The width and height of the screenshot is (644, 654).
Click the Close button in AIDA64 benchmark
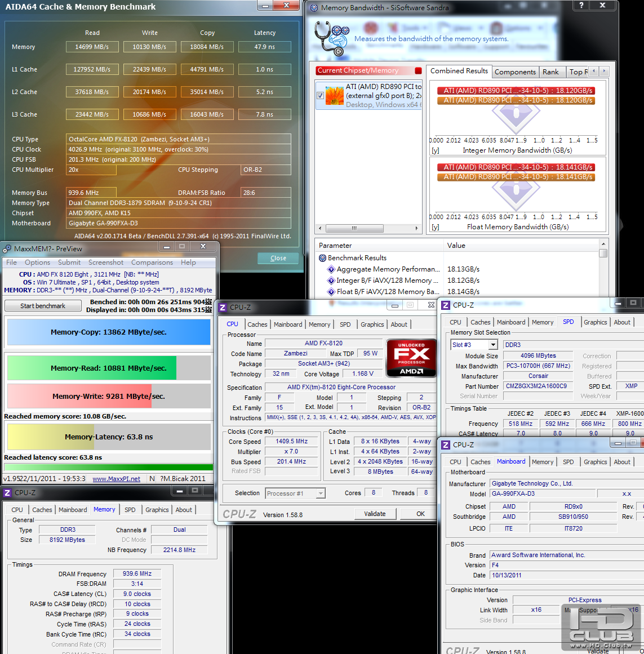click(278, 258)
